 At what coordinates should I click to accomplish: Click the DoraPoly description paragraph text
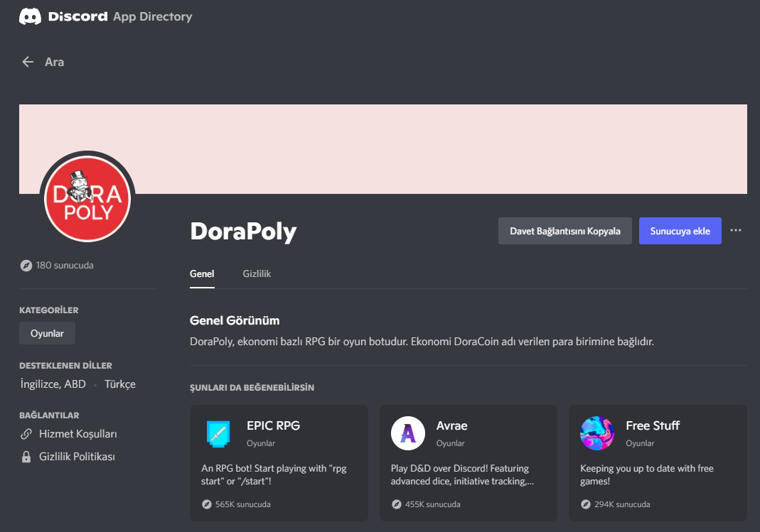(x=422, y=341)
